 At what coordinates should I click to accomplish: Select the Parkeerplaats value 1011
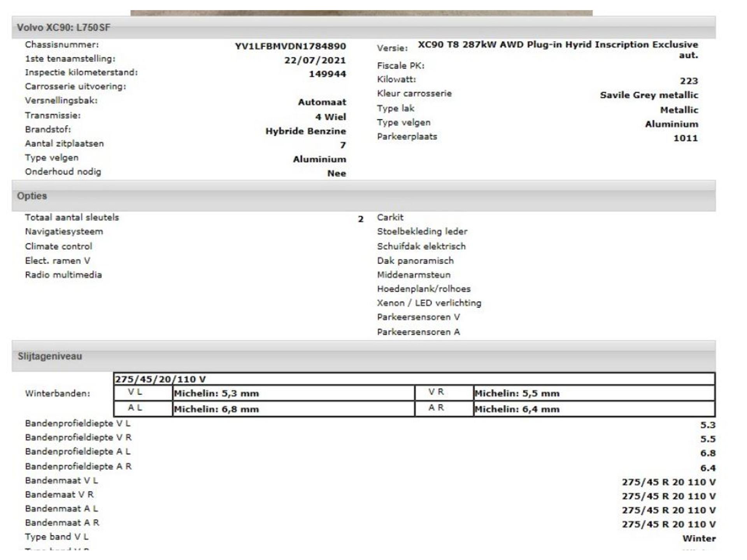click(x=686, y=138)
